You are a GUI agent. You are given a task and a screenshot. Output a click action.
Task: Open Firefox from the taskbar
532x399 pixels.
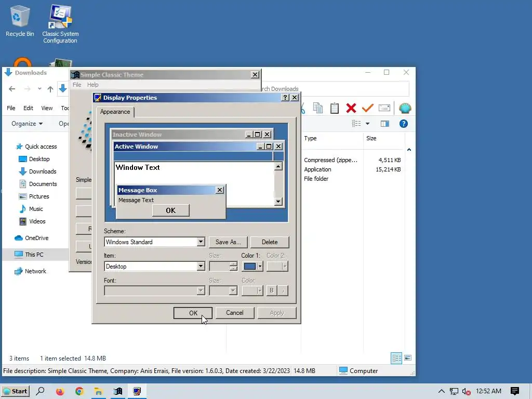tap(60, 392)
